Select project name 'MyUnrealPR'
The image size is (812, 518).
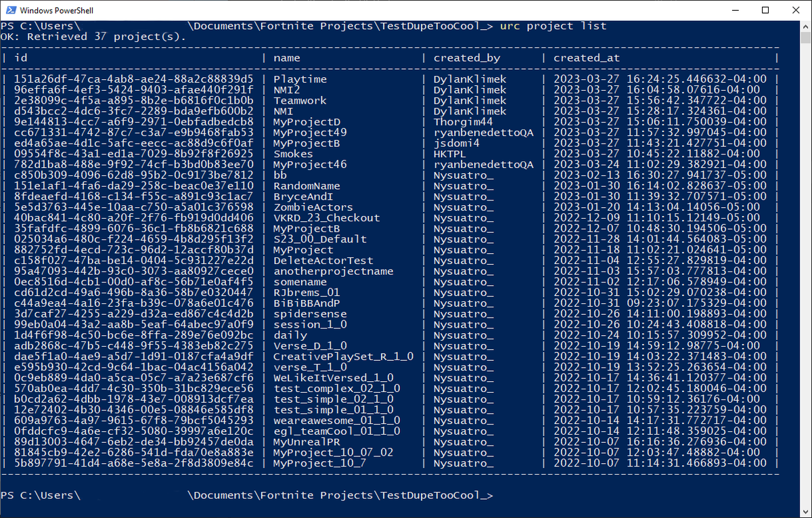coord(307,442)
